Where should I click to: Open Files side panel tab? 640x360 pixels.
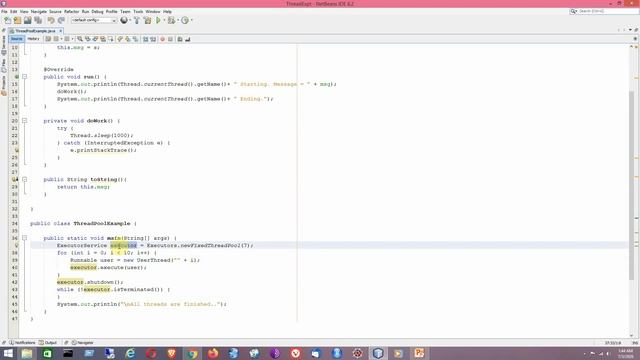pyautogui.click(x=4, y=65)
